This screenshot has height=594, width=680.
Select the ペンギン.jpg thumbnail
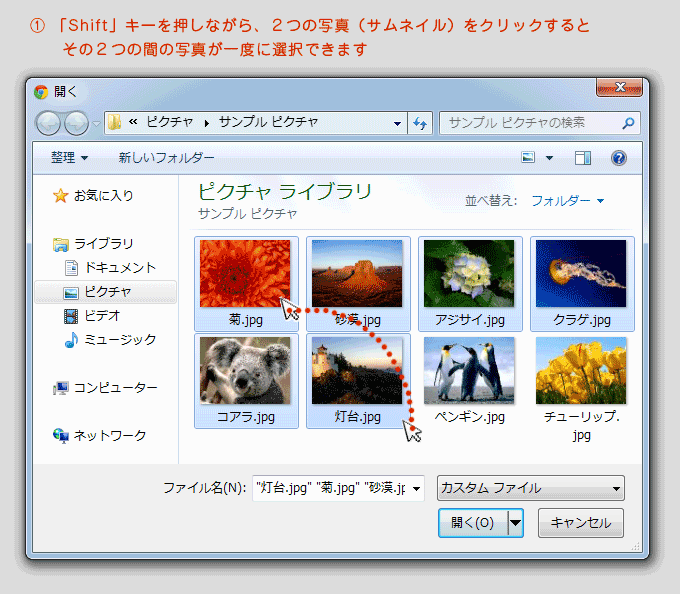pyautogui.click(x=470, y=381)
